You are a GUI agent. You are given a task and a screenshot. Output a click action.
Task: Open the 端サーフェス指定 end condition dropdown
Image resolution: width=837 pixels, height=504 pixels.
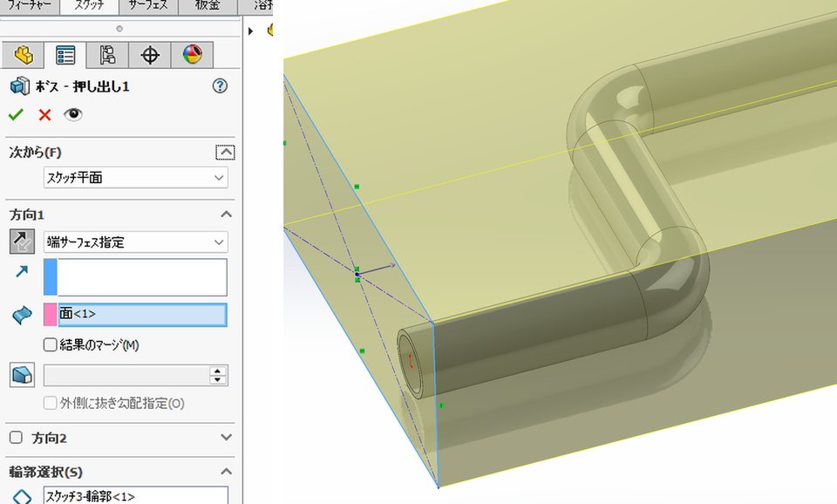(136, 242)
